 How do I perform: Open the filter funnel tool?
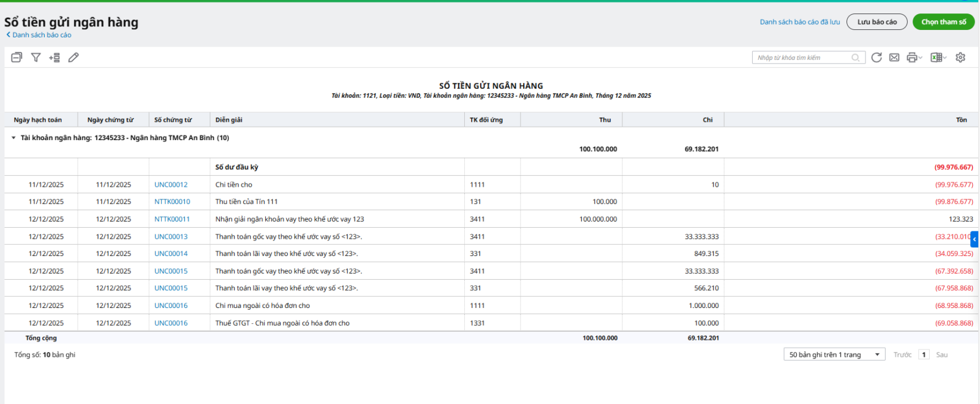click(x=36, y=58)
